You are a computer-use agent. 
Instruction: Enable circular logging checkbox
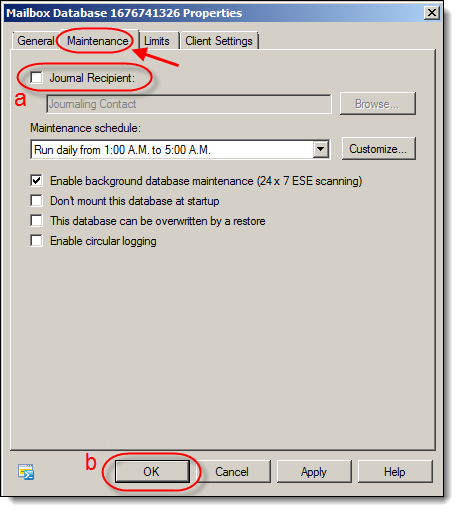pos(36,241)
